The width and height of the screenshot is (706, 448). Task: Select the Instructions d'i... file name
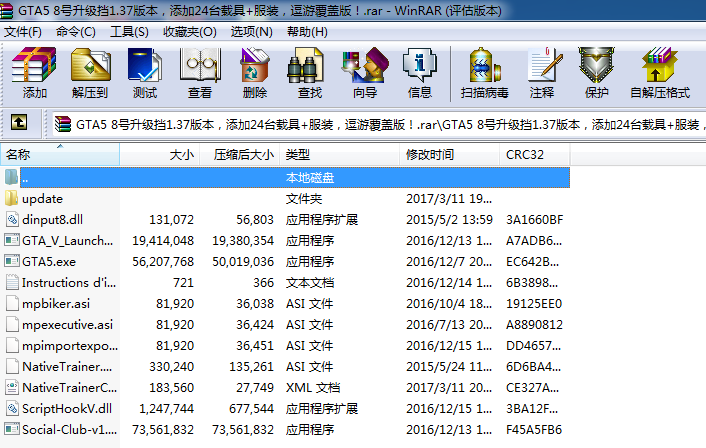pos(69,283)
